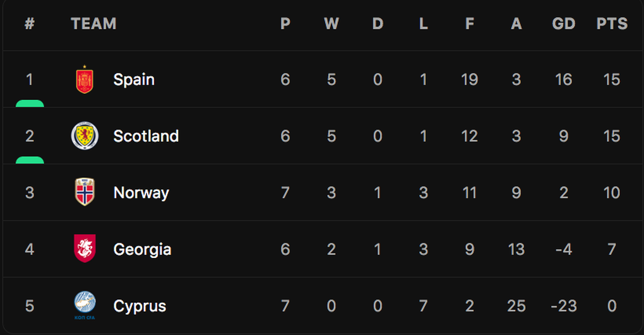
Task: Select Cyprus goal difference -23 cell
Action: 563,306
